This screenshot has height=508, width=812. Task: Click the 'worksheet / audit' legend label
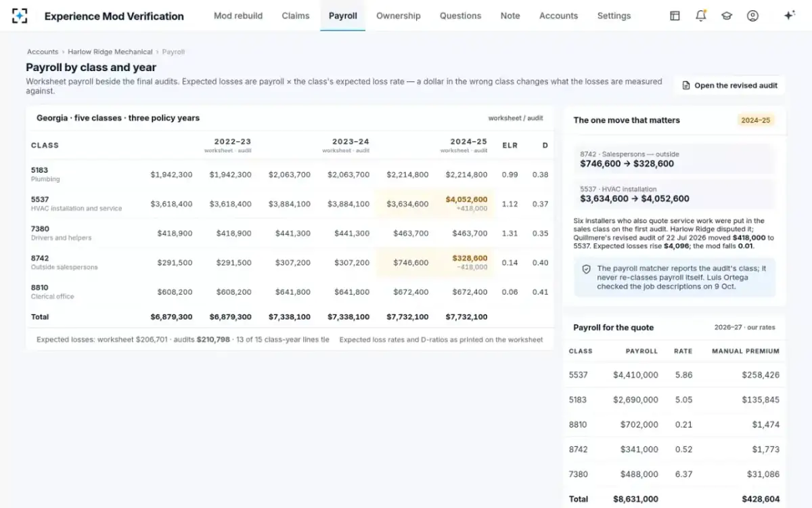click(516, 118)
